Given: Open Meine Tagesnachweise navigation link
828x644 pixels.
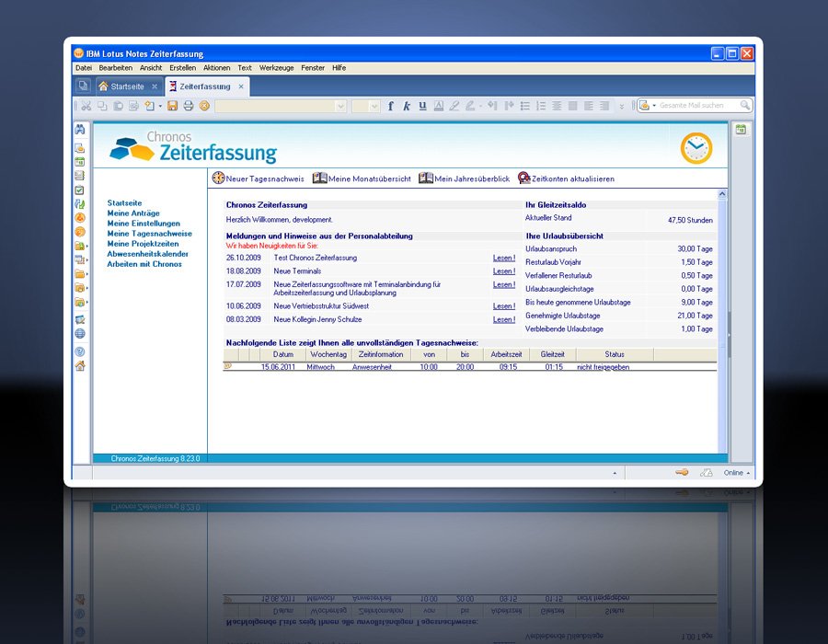Looking at the screenshot, I should [149, 234].
